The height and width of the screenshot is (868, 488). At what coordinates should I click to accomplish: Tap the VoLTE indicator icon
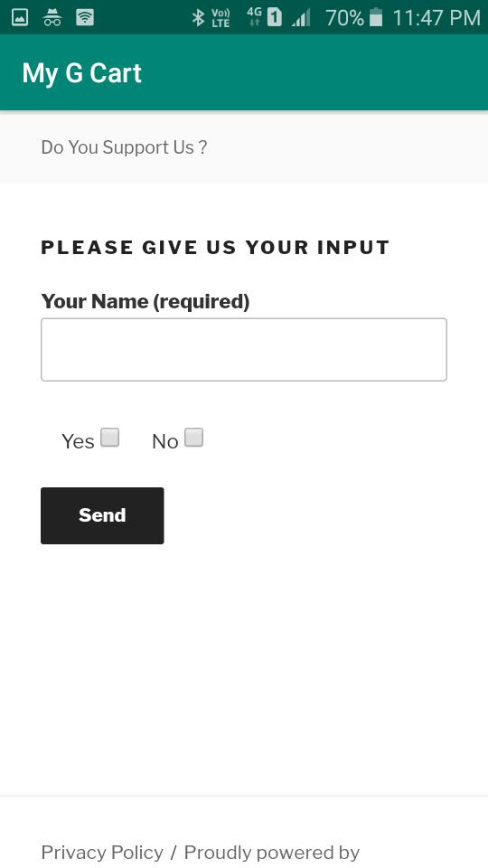click(221, 18)
